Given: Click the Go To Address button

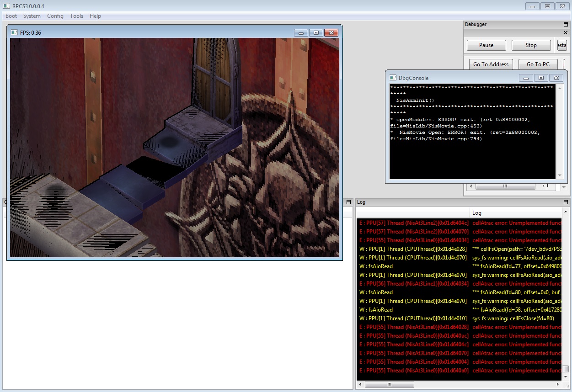Looking at the screenshot, I should (491, 64).
